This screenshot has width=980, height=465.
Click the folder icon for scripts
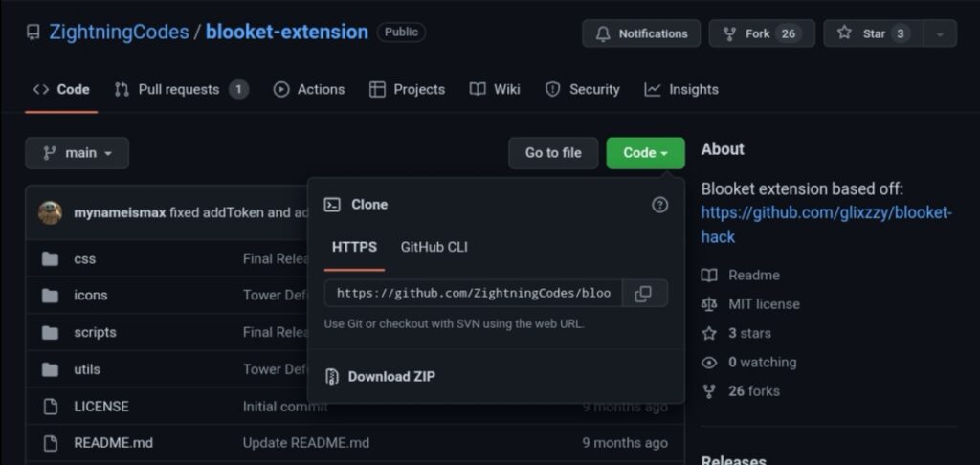tap(50, 333)
